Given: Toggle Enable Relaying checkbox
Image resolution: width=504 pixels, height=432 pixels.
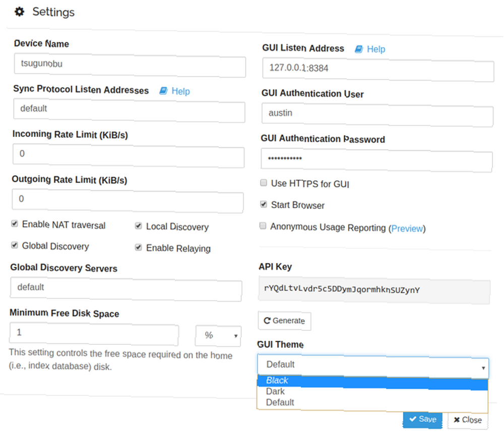Looking at the screenshot, I should pos(139,247).
